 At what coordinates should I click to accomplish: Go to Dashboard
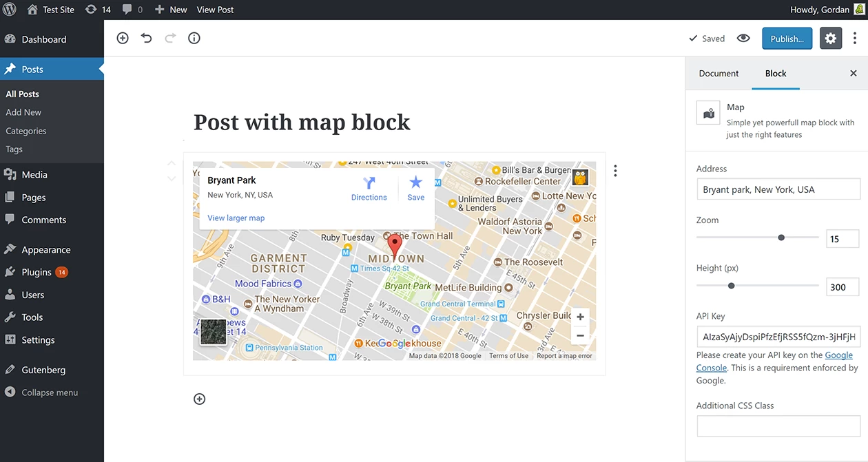[52, 39]
